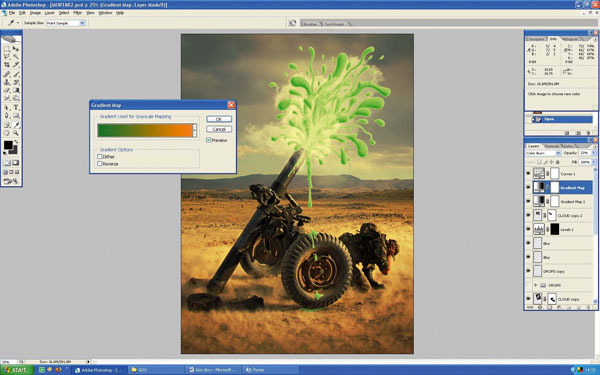Image resolution: width=600 pixels, height=375 pixels.
Task: Select the Gradient tool in toolbox
Action: (16, 90)
